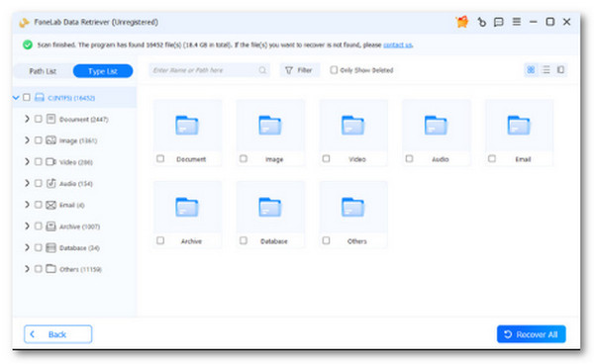Follow the contact us link

397,45
